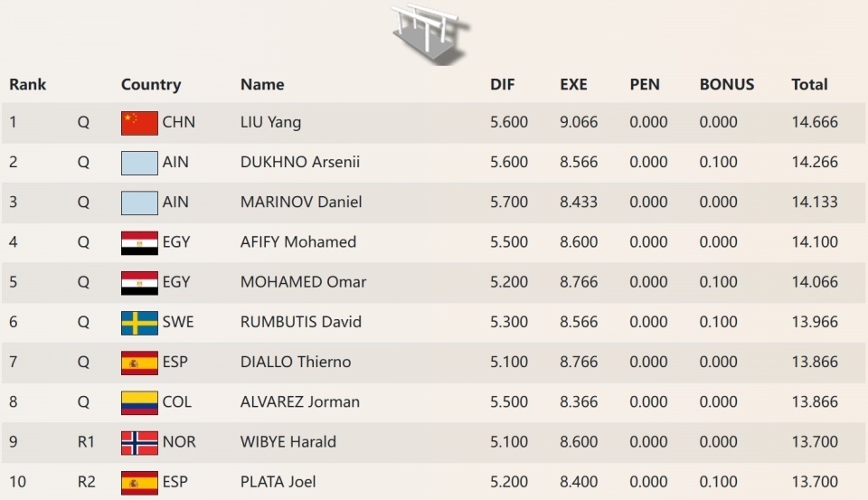Select the MOHAMED Omar name

coord(303,282)
